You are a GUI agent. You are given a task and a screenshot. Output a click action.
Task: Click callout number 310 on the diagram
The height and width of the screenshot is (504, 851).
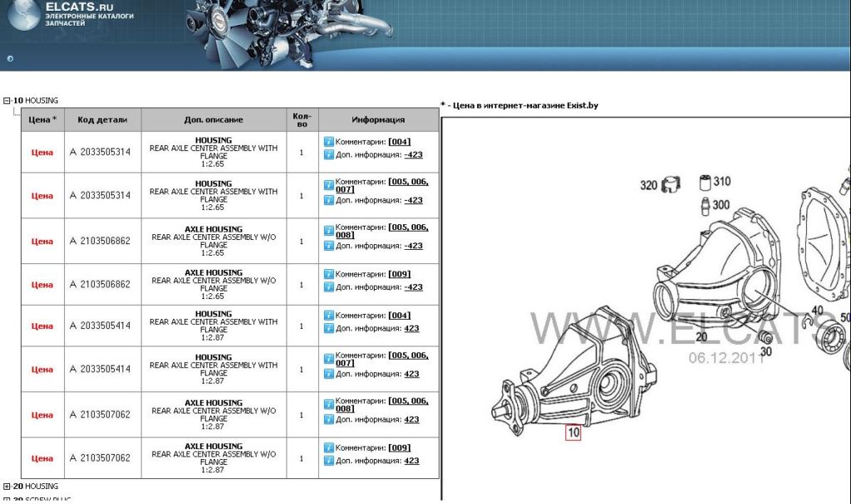[721, 181]
